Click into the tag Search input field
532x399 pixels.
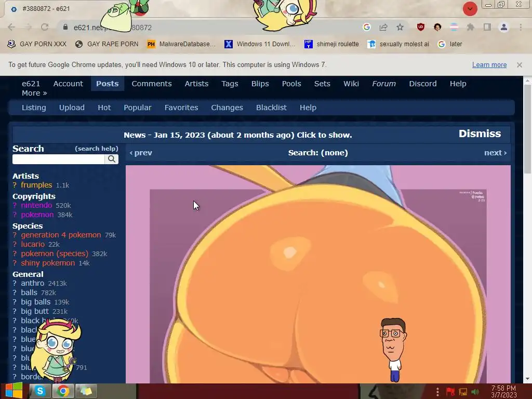(58, 159)
